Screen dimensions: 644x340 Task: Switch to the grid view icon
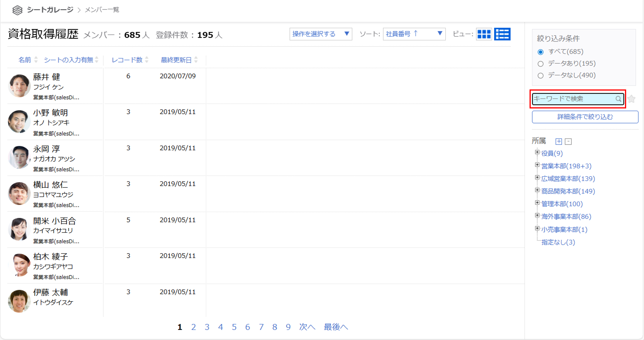(x=484, y=34)
